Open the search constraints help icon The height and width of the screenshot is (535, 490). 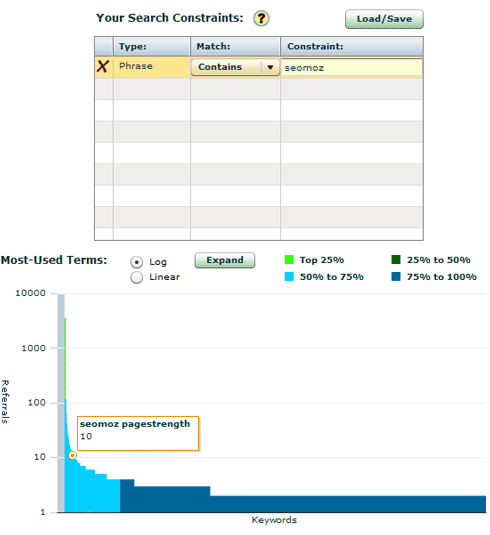[261, 18]
